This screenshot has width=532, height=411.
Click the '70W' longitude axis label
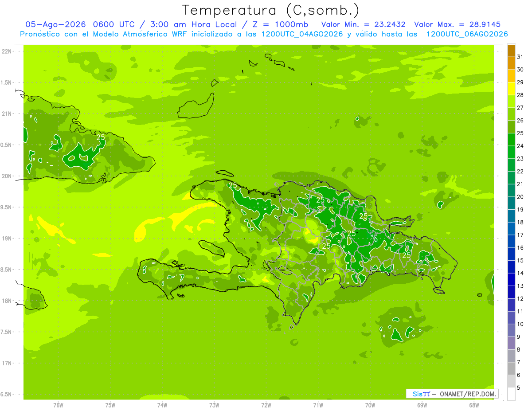pos(370,405)
